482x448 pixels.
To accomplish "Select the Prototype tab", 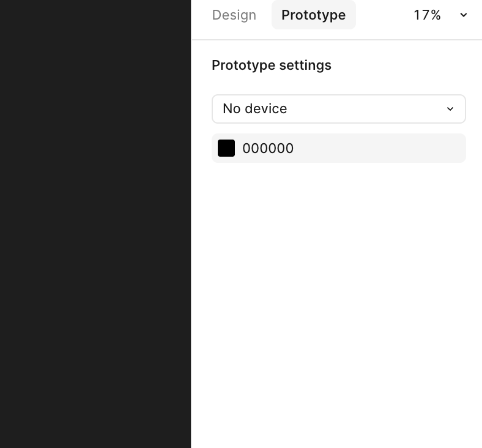I will 314,15.
